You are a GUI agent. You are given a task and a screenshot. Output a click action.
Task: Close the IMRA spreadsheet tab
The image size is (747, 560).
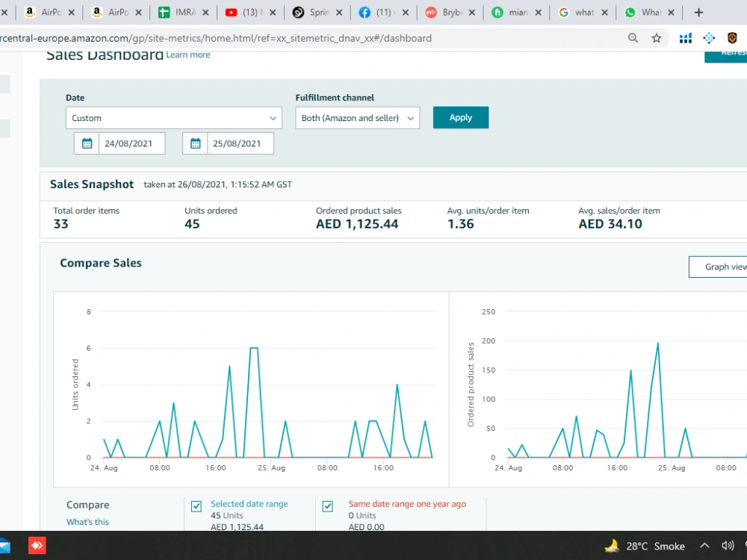click(x=206, y=13)
